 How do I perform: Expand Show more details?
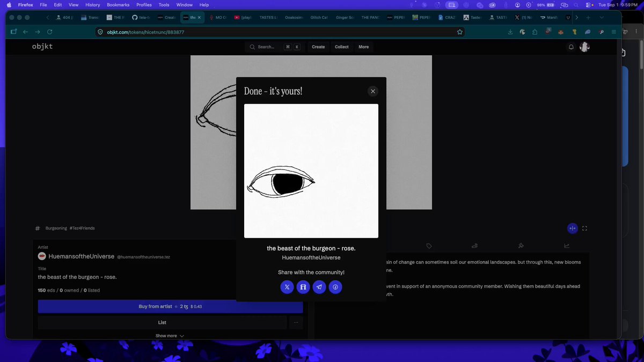coord(170,336)
